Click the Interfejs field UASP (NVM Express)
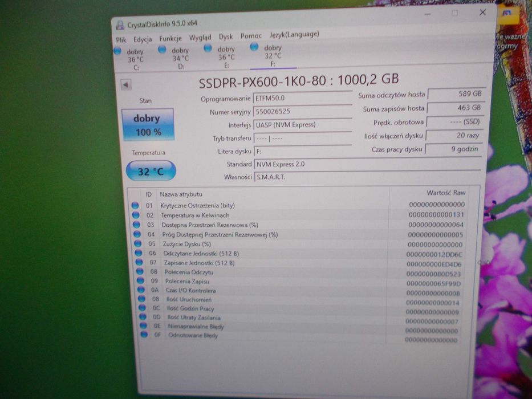Screen dimensions: 532x399 click(303, 124)
